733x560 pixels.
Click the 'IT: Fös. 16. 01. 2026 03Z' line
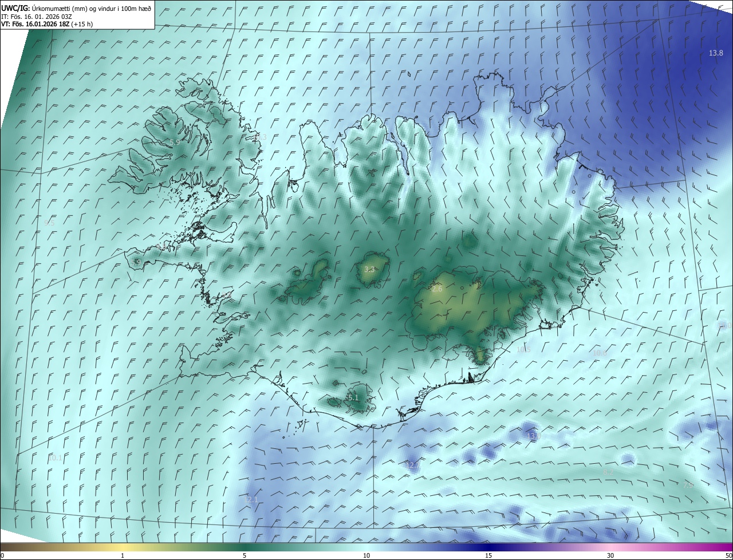[x=36, y=17]
